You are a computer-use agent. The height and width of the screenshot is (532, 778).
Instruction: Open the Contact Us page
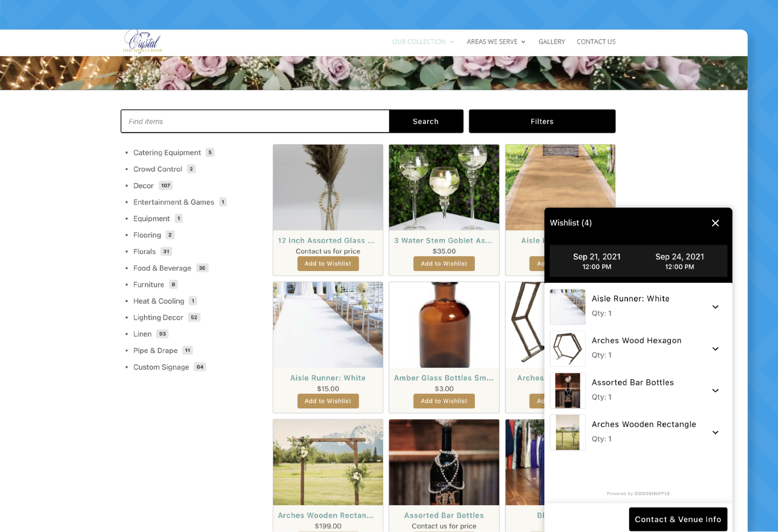click(596, 42)
